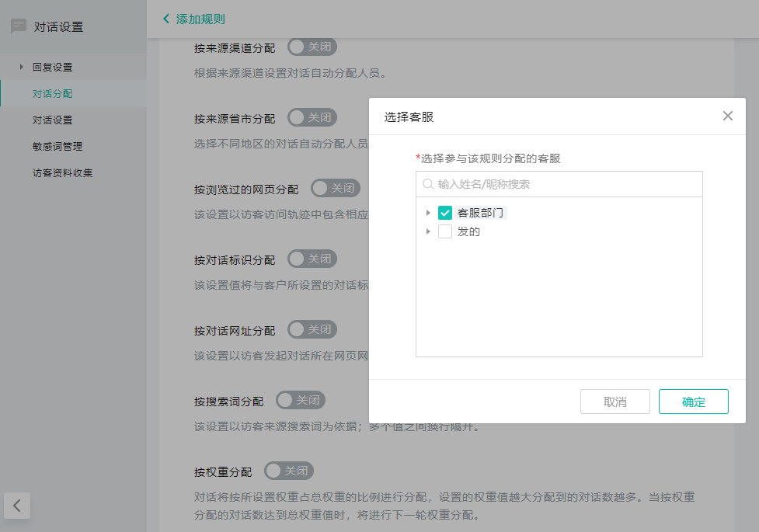Turn on the 按搜索词分配 switch
The width and height of the screenshot is (759, 532).
tap(300, 400)
